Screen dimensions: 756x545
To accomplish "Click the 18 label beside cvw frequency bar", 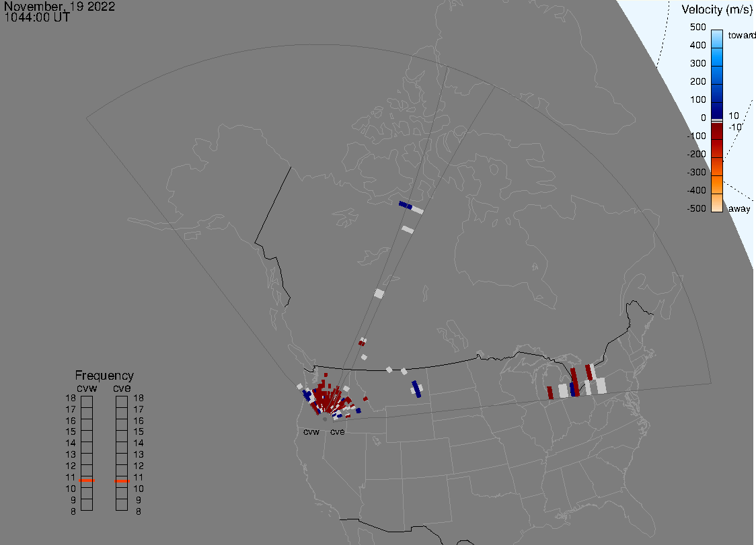I will [71, 399].
